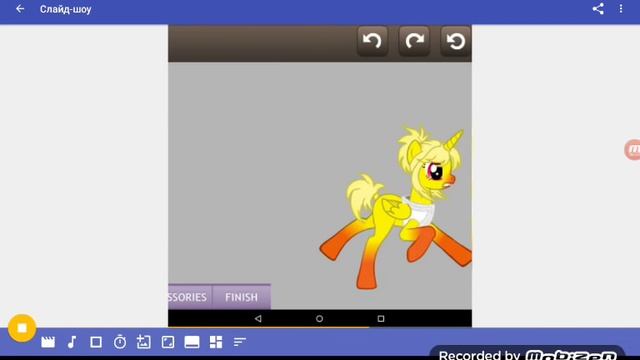This screenshot has height=360, width=640.
Task: Open the timer duration setting
Action: click(120, 342)
